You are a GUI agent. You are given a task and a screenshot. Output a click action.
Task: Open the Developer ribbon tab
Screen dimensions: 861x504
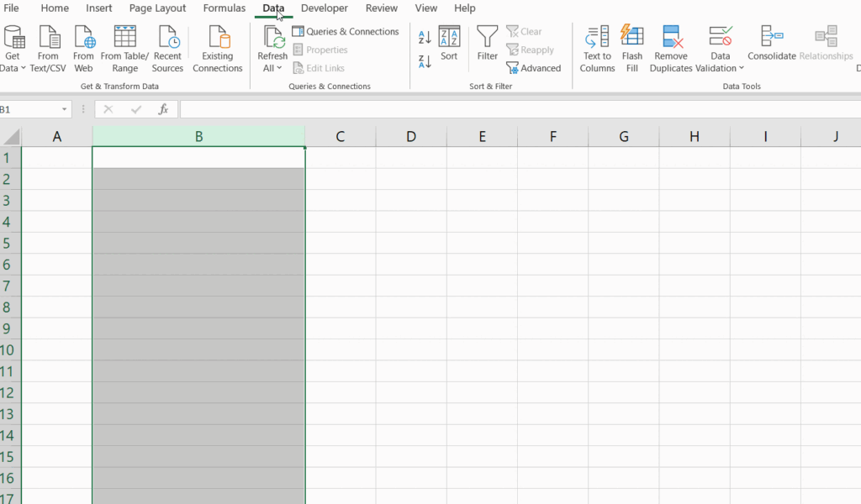(x=325, y=8)
